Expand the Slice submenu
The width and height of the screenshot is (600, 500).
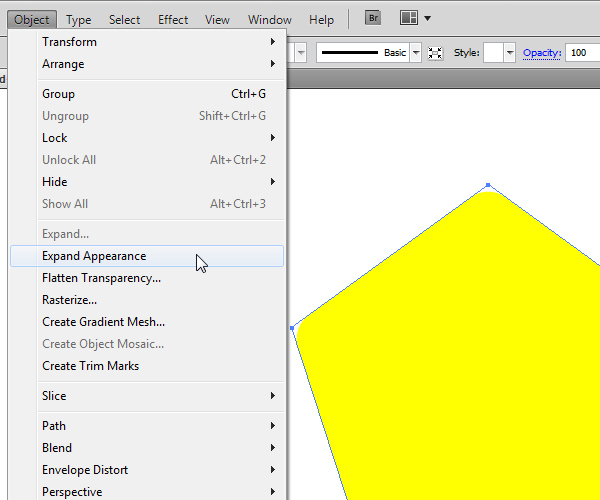(147, 396)
